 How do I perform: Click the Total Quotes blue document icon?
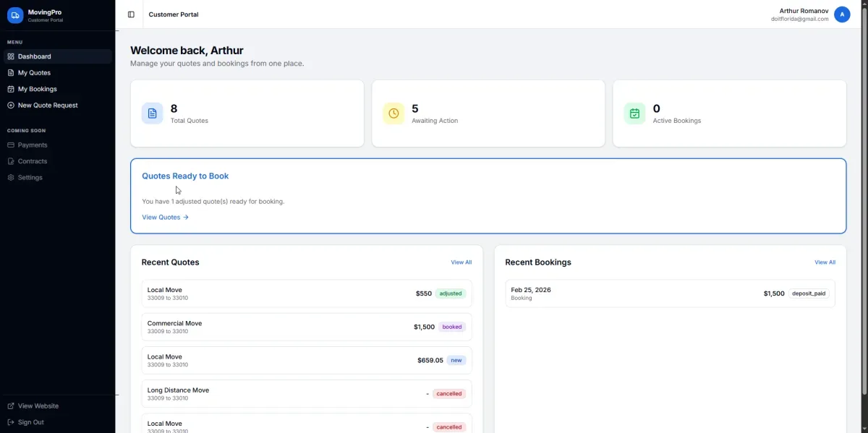(152, 113)
